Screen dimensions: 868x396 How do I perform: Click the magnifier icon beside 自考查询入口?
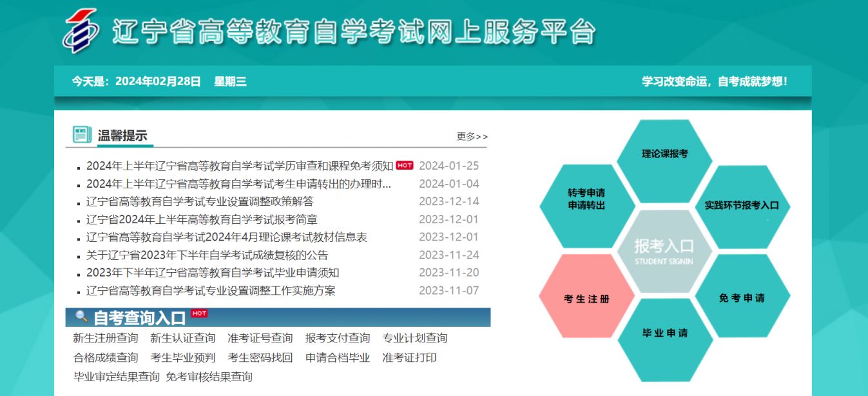(x=81, y=317)
